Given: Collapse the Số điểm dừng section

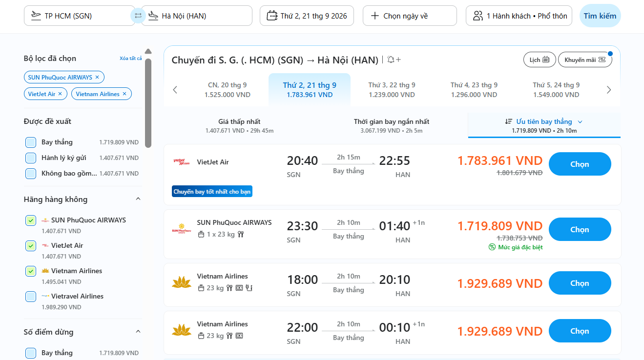Looking at the screenshot, I should pos(138,332).
